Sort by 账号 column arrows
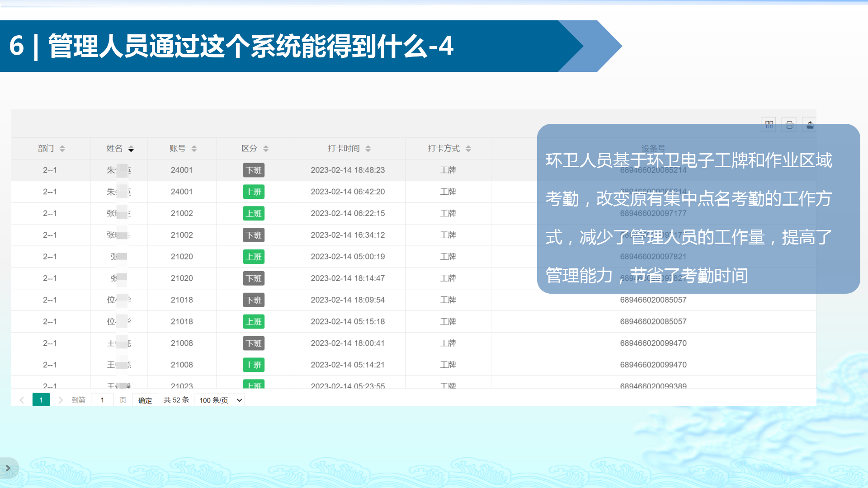868x488 pixels. (194, 149)
